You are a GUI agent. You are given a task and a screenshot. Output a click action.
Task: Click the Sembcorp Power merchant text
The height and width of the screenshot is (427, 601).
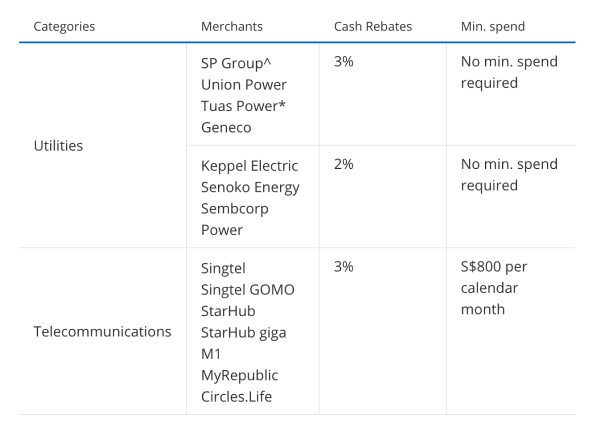[238, 218]
